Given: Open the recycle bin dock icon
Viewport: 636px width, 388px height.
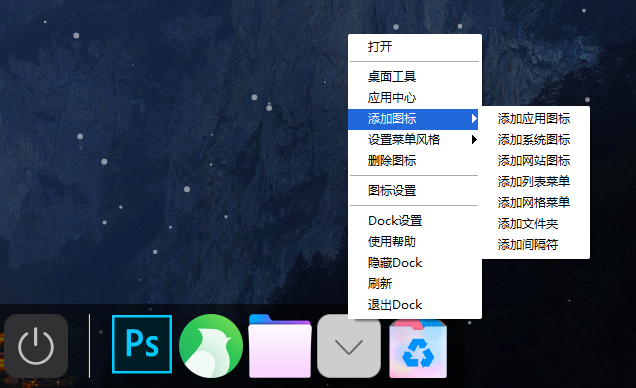Looking at the screenshot, I should pyautogui.click(x=418, y=349).
